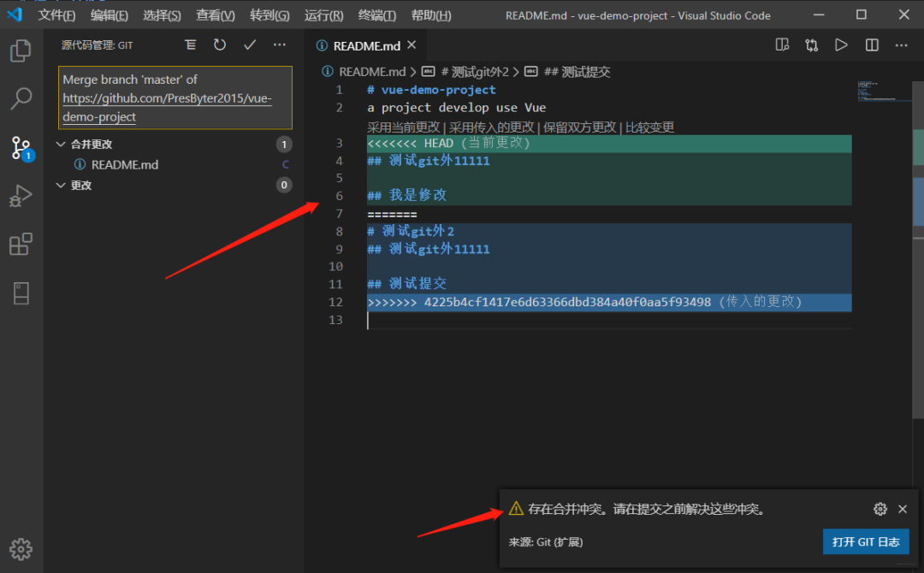Screen dimensions: 924x573
Task: Open the 编辑(E) menu
Action: [109, 15]
